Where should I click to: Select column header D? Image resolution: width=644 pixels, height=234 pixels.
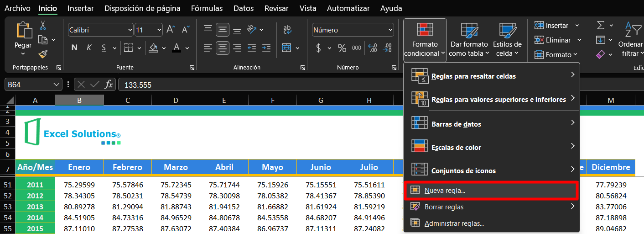coord(176,100)
